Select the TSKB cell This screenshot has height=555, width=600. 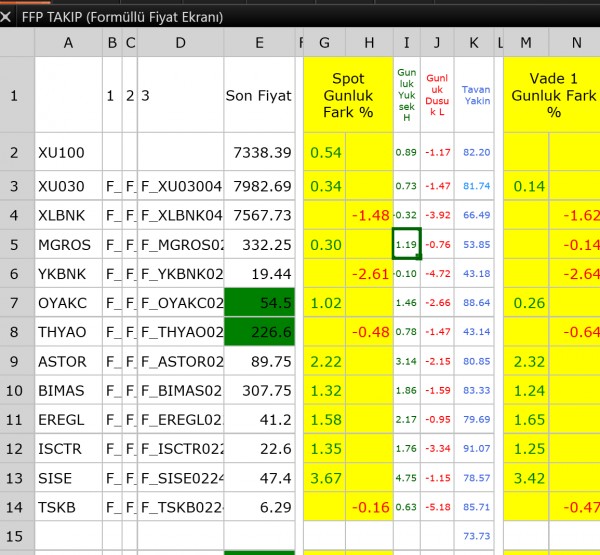[68, 507]
